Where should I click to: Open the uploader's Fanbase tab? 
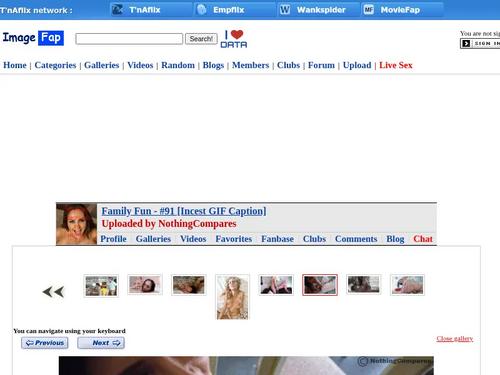pyautogui.click(x=277, y=239)
